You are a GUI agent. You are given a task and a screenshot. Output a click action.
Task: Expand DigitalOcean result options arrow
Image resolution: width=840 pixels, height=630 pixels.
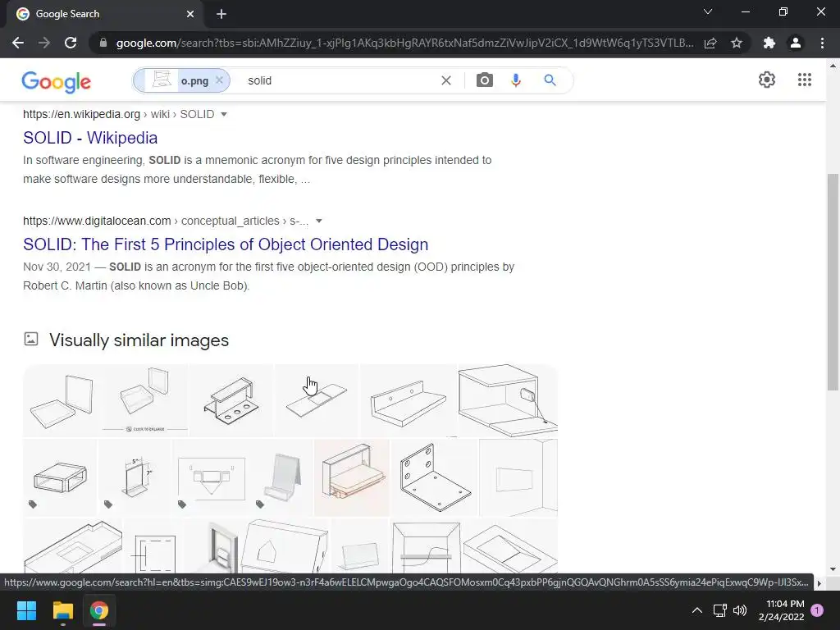coord(319,221)
